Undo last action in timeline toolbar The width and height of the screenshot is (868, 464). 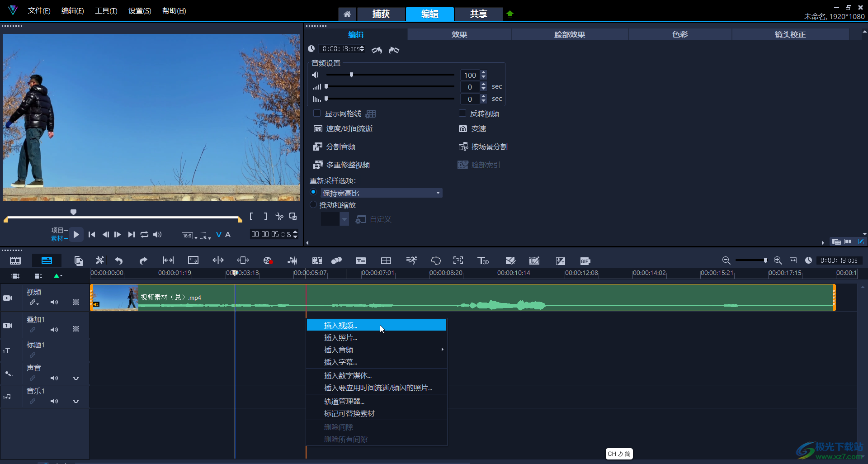(119, 260)
